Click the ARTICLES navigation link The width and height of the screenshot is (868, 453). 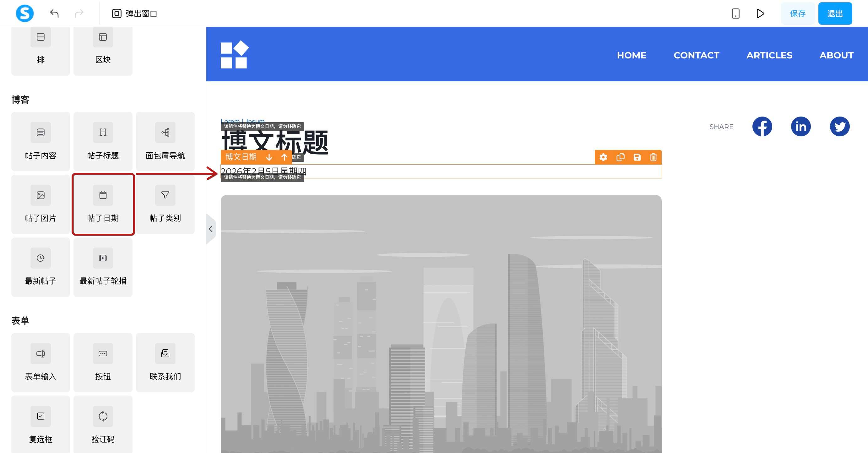click(769, 55)
